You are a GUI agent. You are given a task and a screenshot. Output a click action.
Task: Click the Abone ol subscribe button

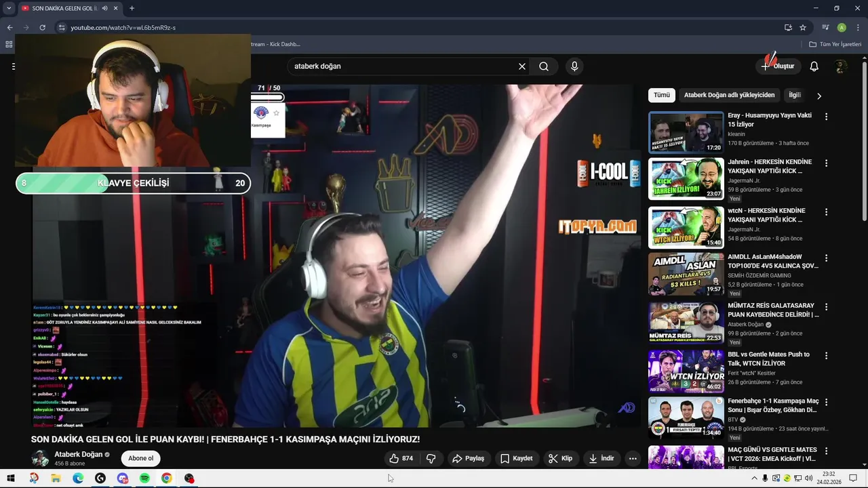click(x=141, y=459)
